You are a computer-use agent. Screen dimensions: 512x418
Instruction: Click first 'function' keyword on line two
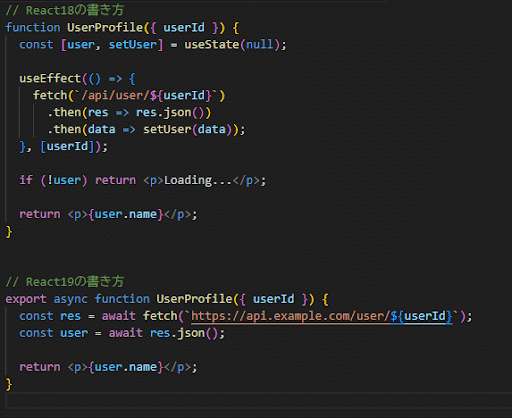coord(33,27)
